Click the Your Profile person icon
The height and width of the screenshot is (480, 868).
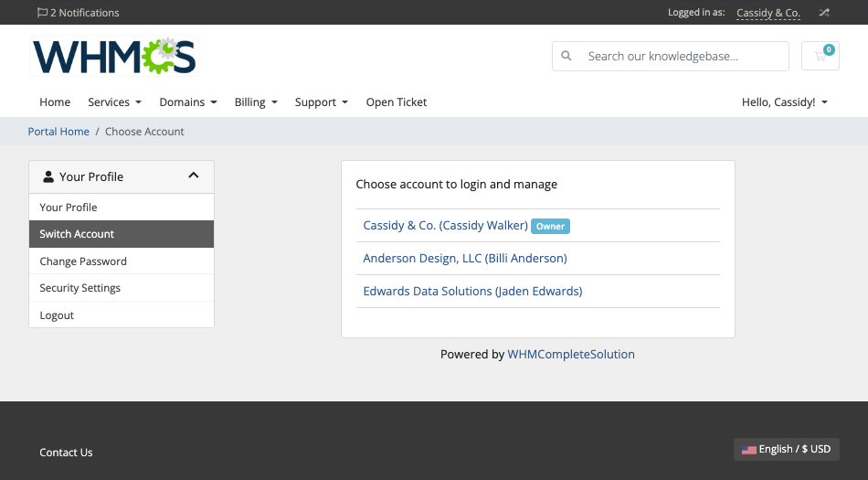(x=48, y=176)
